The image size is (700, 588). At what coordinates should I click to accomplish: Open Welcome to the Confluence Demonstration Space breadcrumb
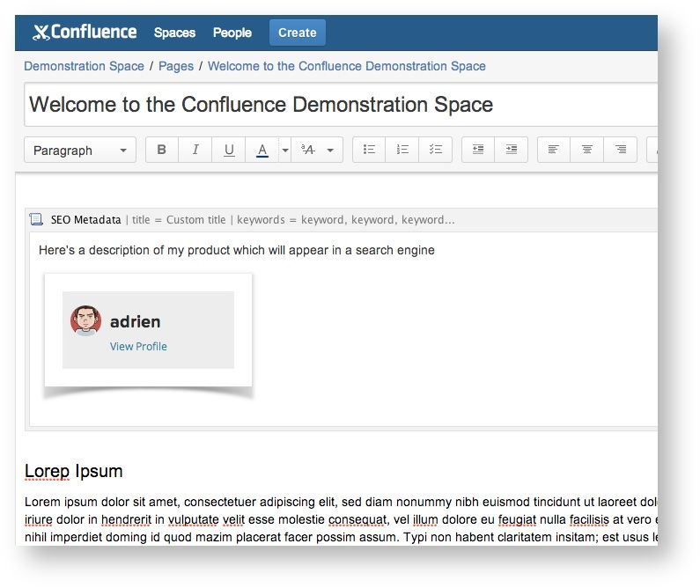tap(346, 66)
